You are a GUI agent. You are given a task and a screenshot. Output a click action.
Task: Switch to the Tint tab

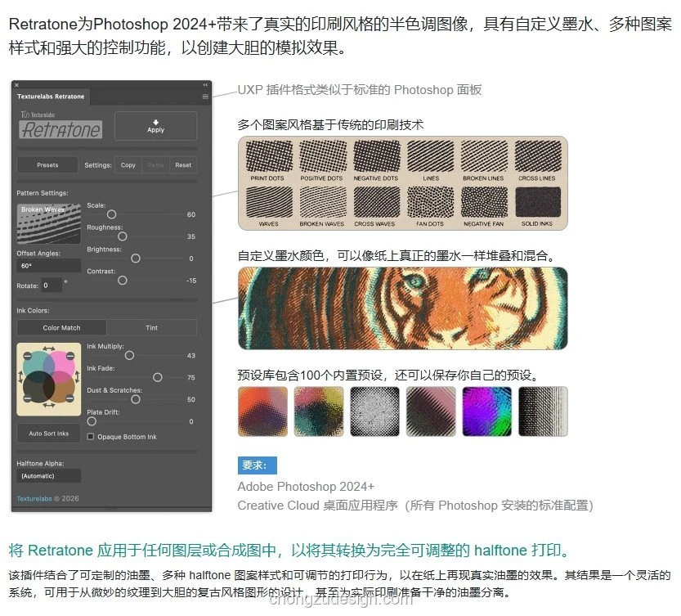pyautogui.click(x=151, y=328)
